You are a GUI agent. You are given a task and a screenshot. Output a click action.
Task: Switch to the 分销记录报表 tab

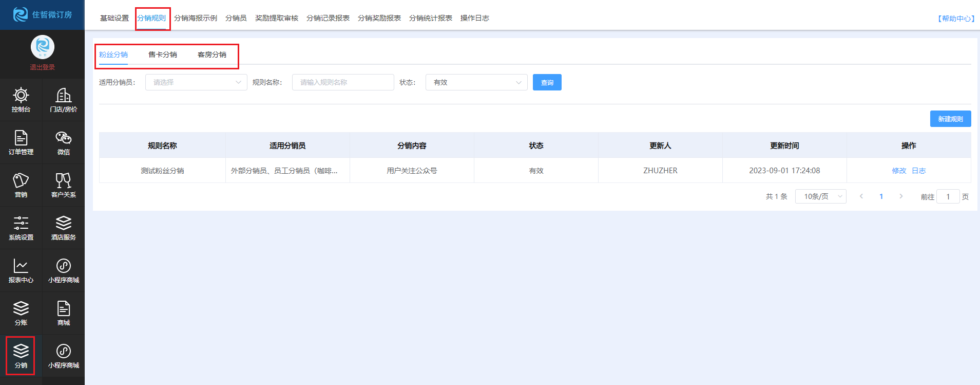point(328,18)
